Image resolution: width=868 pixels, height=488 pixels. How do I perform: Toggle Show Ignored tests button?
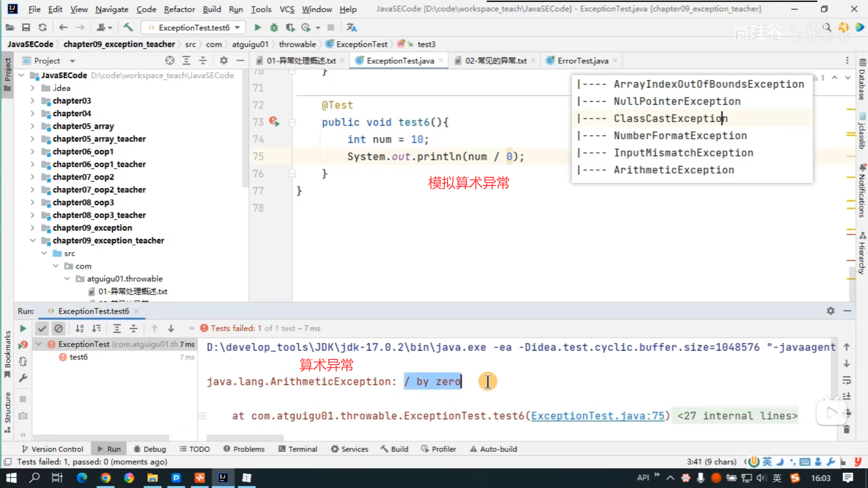[x=58, y=328]
